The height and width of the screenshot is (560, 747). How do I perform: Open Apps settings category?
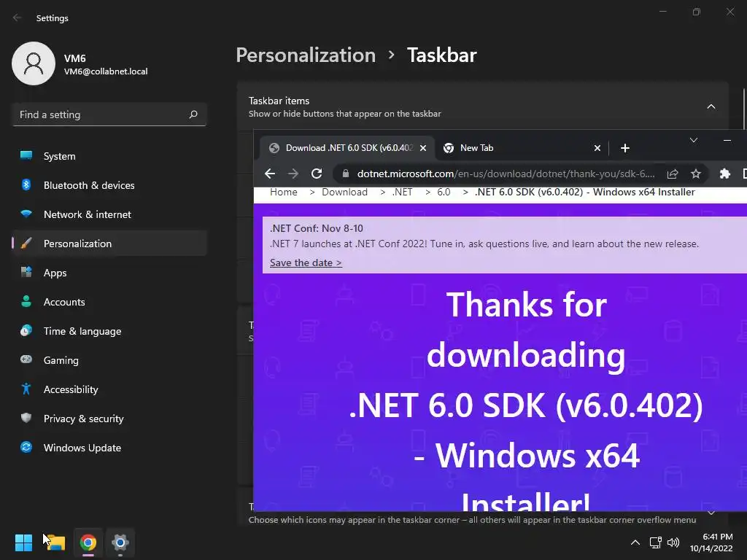click(x=109, y=273)
